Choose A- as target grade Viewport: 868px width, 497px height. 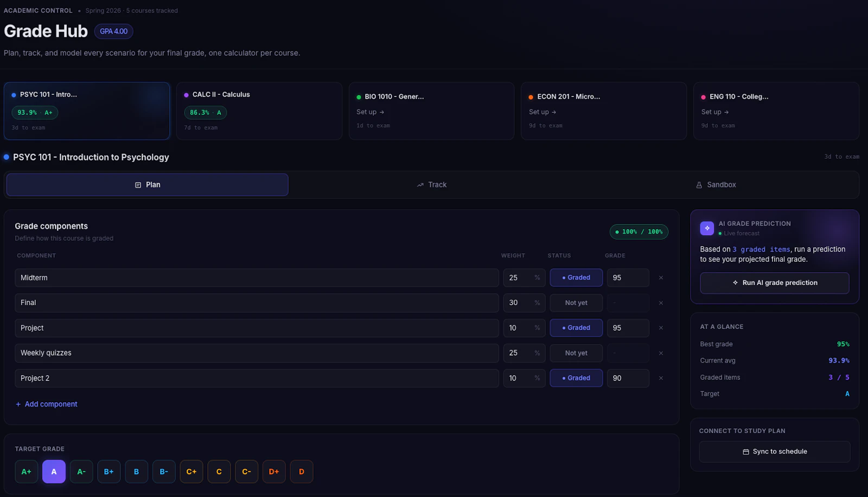[x=81, y=472]
